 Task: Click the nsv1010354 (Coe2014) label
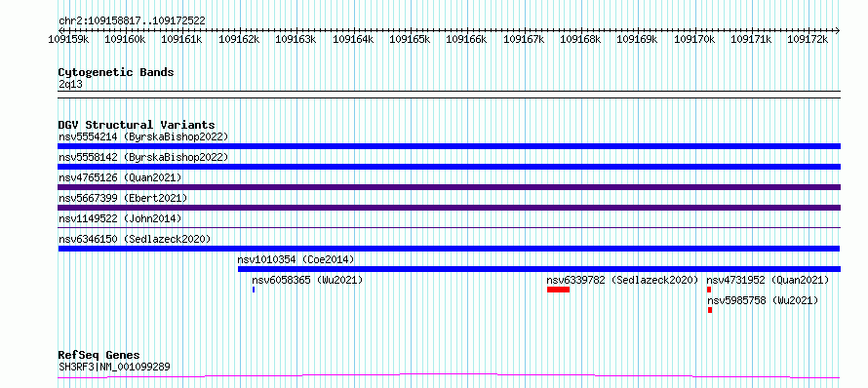click(296, 259)
